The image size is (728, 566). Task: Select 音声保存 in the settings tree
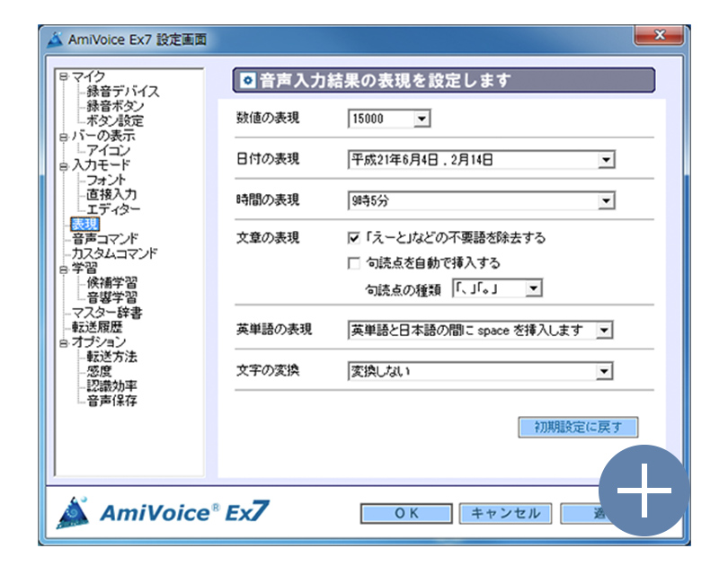(111, 401)
